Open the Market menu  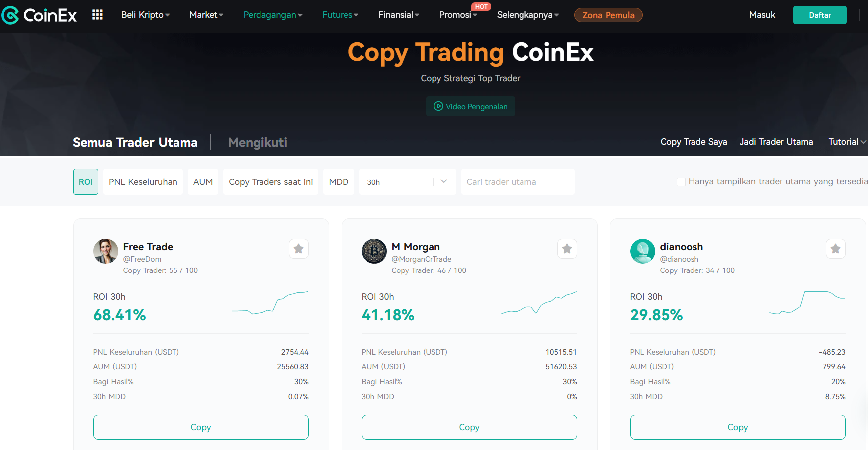point(205,15)
